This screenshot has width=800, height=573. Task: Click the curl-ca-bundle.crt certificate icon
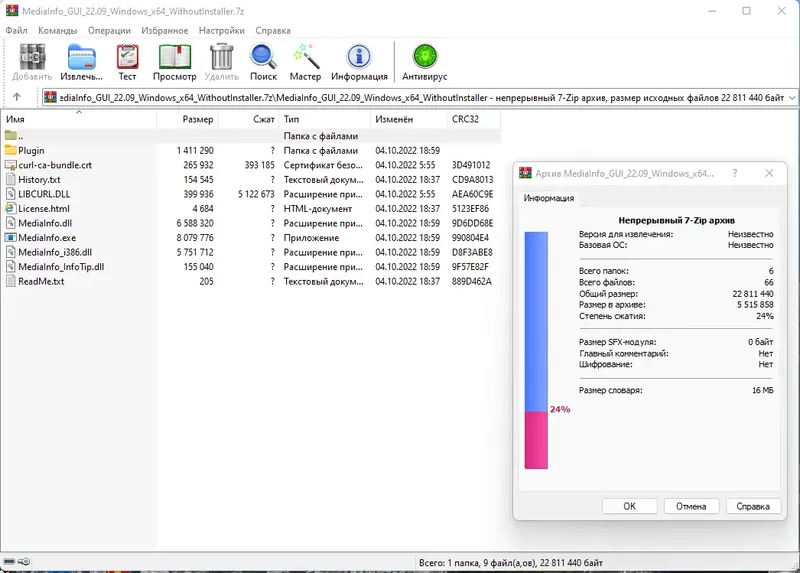click(10, 165)
